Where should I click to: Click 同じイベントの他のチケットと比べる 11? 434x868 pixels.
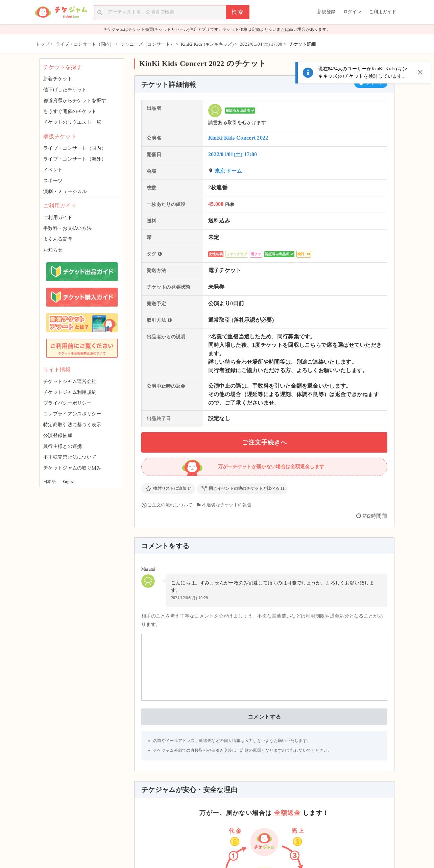pyautogui.click(x=243, y=488)
